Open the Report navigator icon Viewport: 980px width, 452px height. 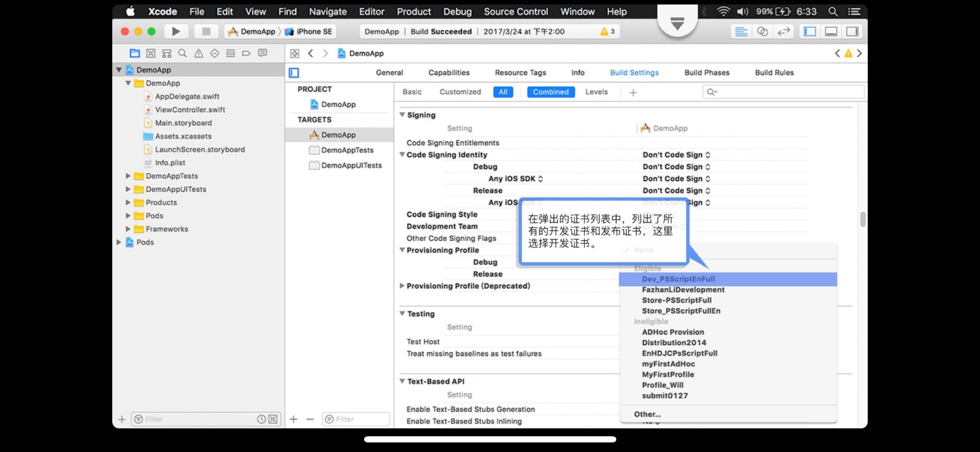tap(262, 53)
